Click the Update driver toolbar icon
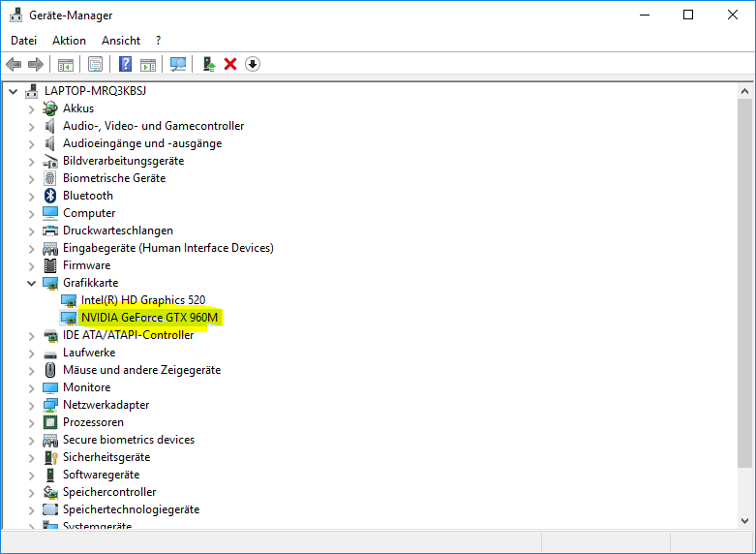The width and height of the screenshot is (756, 554). click(209, 64)
